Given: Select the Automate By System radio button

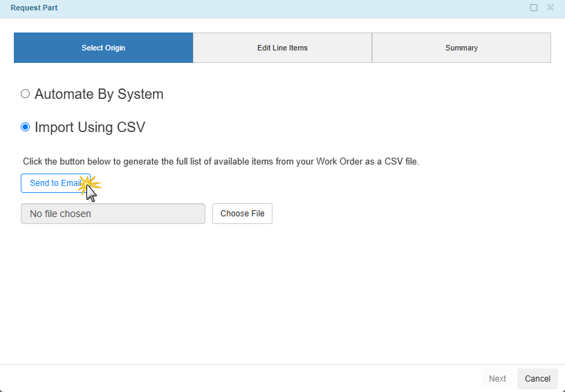Looking at the screenshot, I should pyautogui.click(x=26, y=94).
